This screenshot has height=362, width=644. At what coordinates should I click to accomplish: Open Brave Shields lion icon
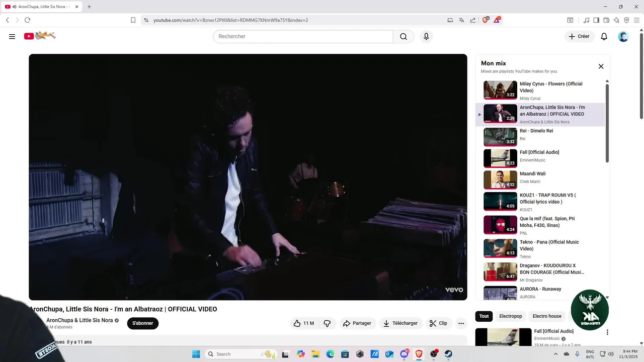tap(486, 20)
